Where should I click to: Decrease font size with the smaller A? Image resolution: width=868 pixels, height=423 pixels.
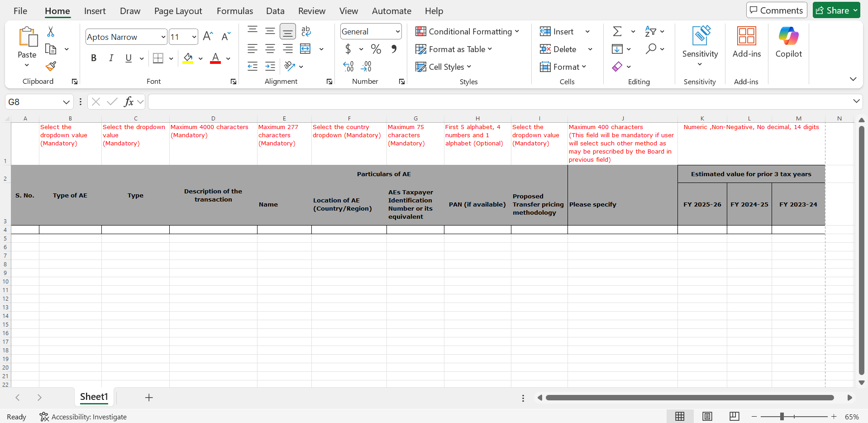pyautogui.click(x=226, y=37)
